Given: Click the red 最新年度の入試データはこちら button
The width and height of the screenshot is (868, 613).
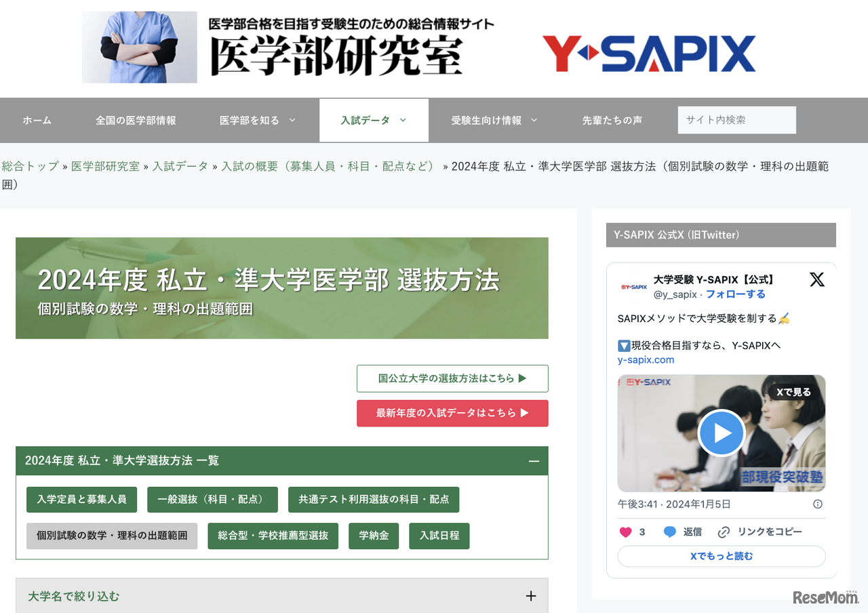Looking at the screenshot, I should pos(452,413).
